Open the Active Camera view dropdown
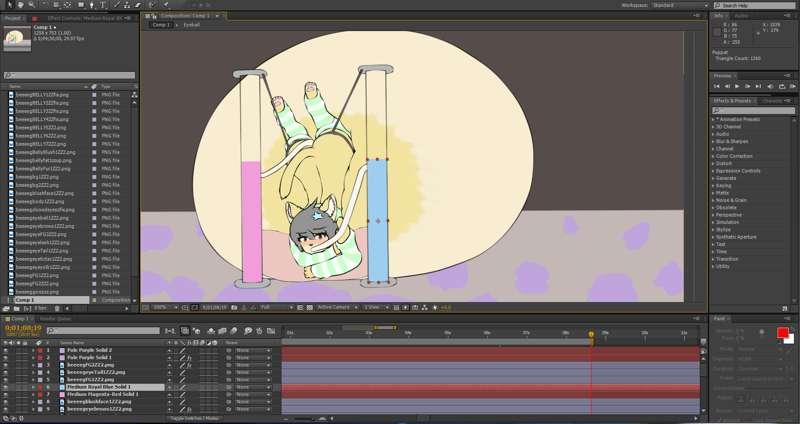 click(x=337, y=308)
